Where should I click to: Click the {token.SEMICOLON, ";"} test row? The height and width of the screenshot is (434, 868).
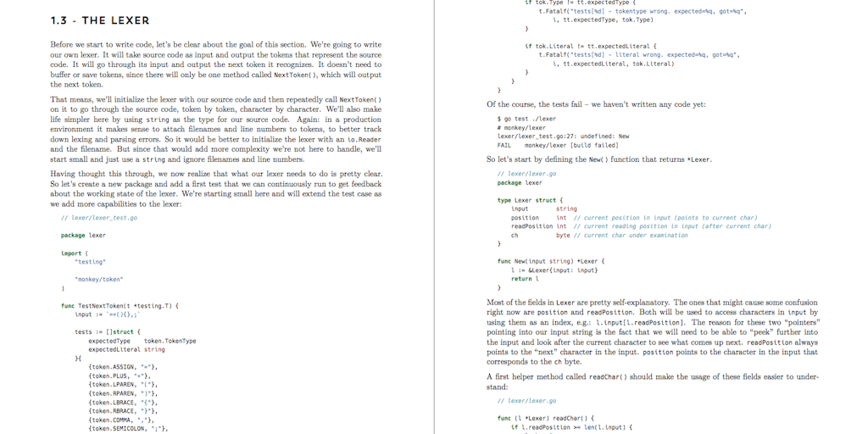129,428
